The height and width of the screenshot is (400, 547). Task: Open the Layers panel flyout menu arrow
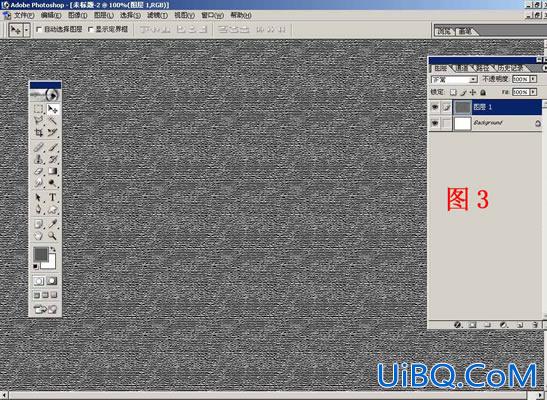coord(544,68)
